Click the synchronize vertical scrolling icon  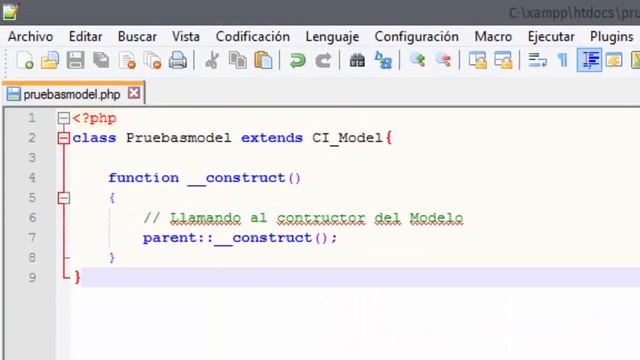pos(477,60)
